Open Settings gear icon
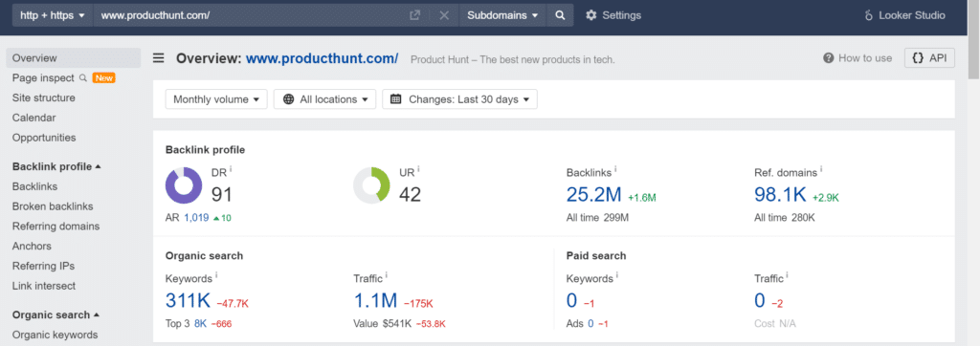Viewport: 980px width, 346px height. click(591, 15)
